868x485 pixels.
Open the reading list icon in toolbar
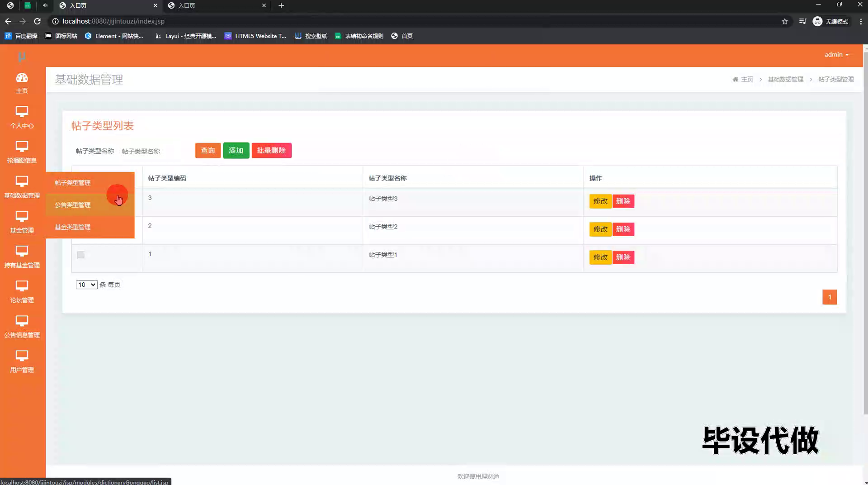tap(802, 21)
